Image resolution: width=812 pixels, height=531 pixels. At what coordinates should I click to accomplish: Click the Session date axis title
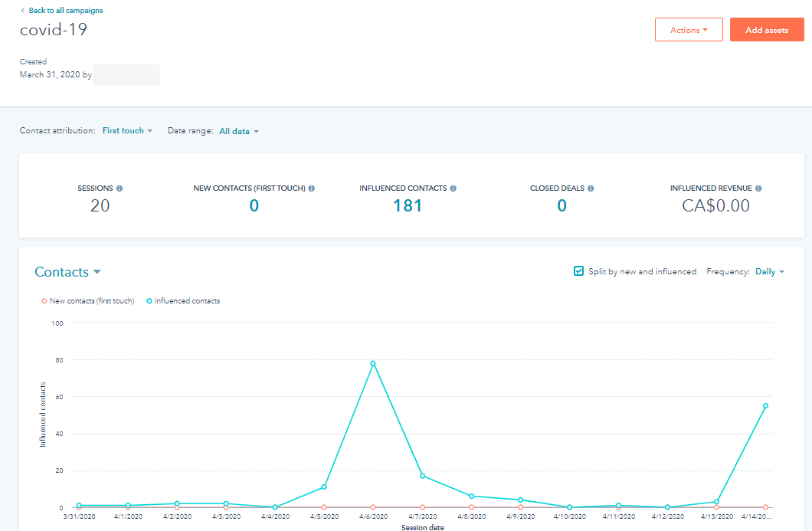coord(423,527)
